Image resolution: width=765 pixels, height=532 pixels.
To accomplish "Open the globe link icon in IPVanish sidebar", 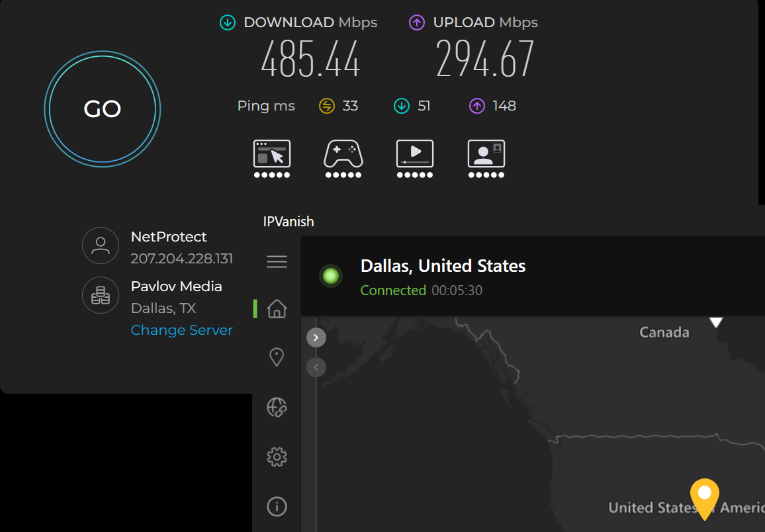I will [277, 407].
